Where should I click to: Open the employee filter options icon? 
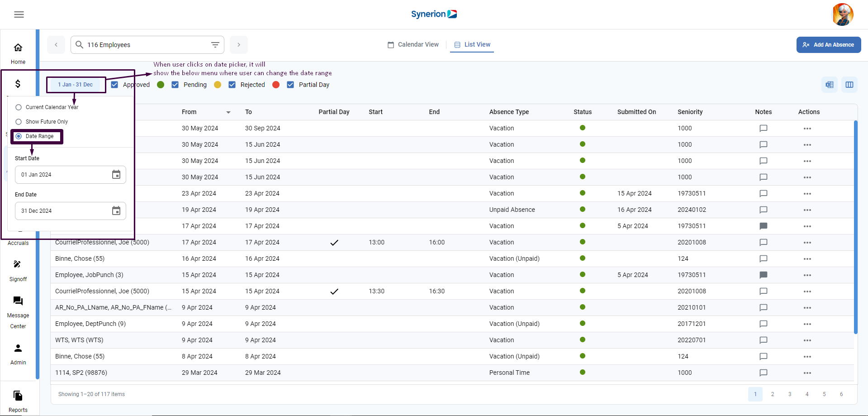(x=215, y=45)
